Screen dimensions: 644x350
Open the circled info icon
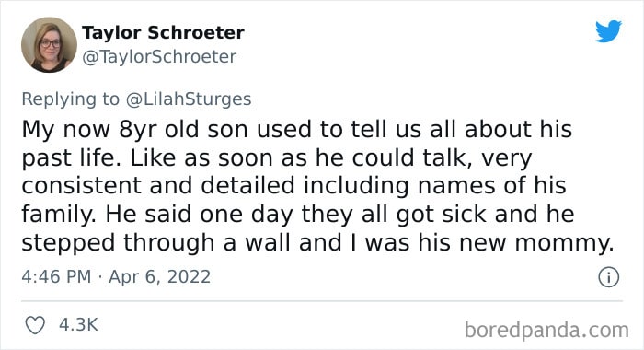[x=608, y=277]
